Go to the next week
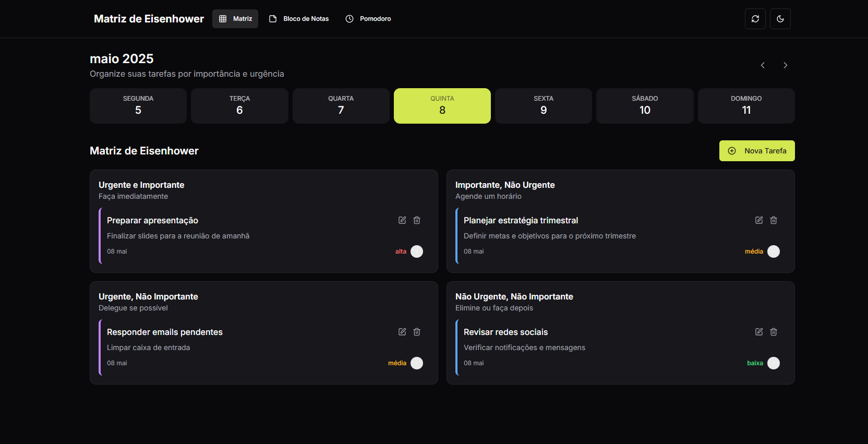The height and width of the screenshot is (444, 868). pos(785,65)
